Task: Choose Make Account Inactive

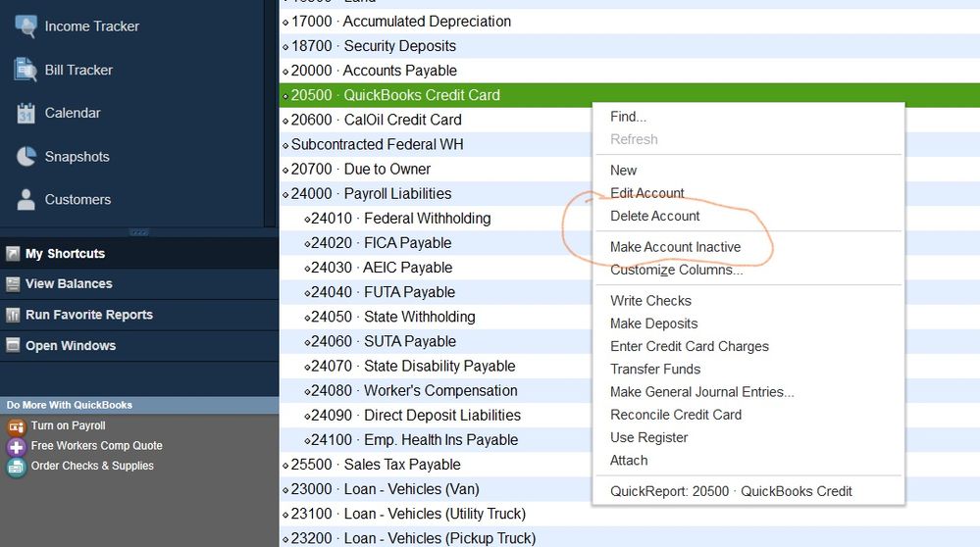Action: [x=675, y=247]
